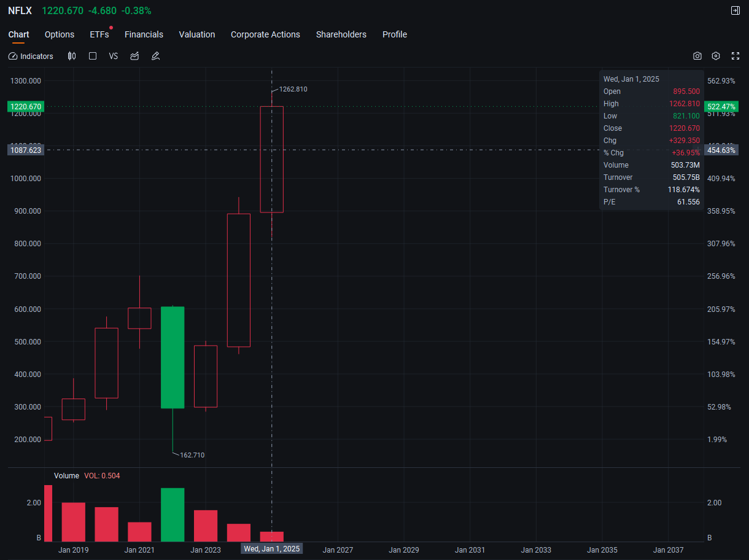This screenshot has height=560, width=749.
Task: Click the 1300.000 price axis label
Action: [x=26, y=81]
